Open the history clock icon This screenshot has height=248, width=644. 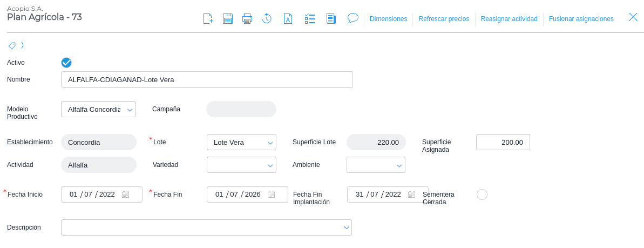[267, 19]
